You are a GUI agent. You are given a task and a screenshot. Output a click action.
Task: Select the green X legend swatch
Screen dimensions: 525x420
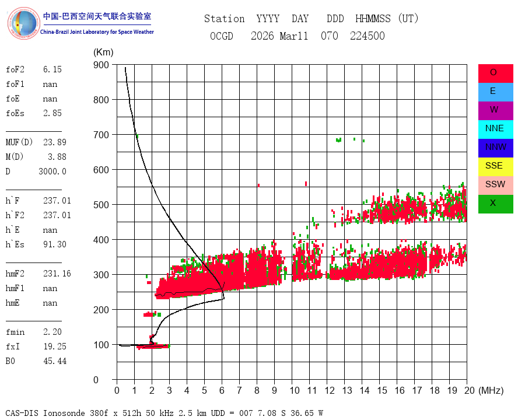click(495, 204)
